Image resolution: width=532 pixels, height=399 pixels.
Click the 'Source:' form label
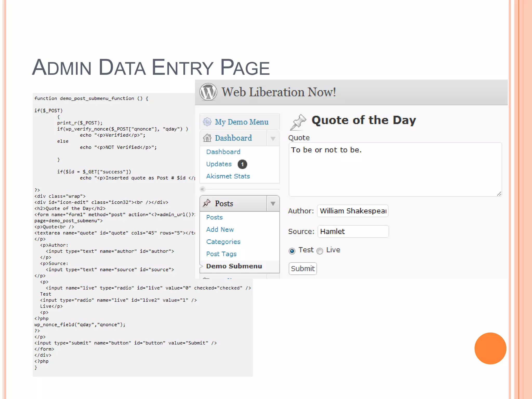tap(301, 231)
